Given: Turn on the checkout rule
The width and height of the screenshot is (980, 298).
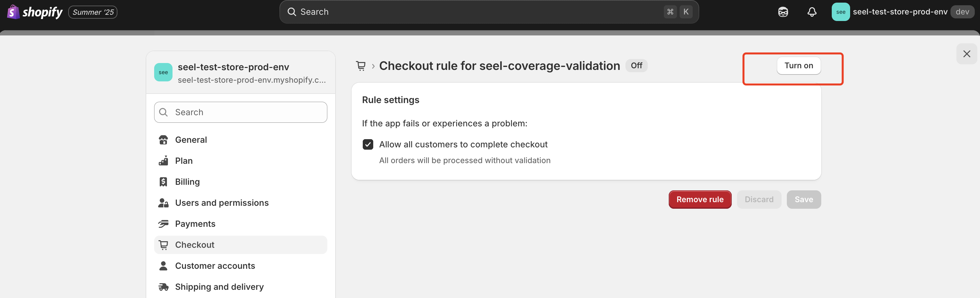Looking at the screenshot, I should (x=798, y=66).
